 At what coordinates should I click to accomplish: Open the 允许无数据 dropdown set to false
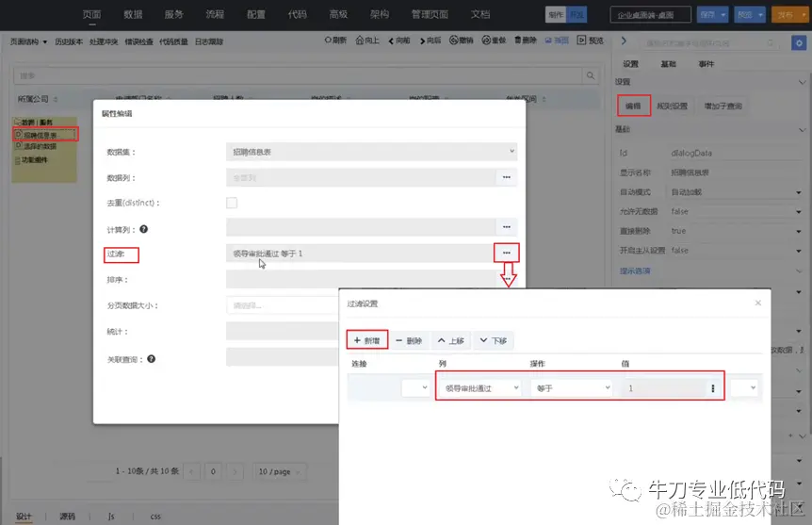tap(736, 211)
